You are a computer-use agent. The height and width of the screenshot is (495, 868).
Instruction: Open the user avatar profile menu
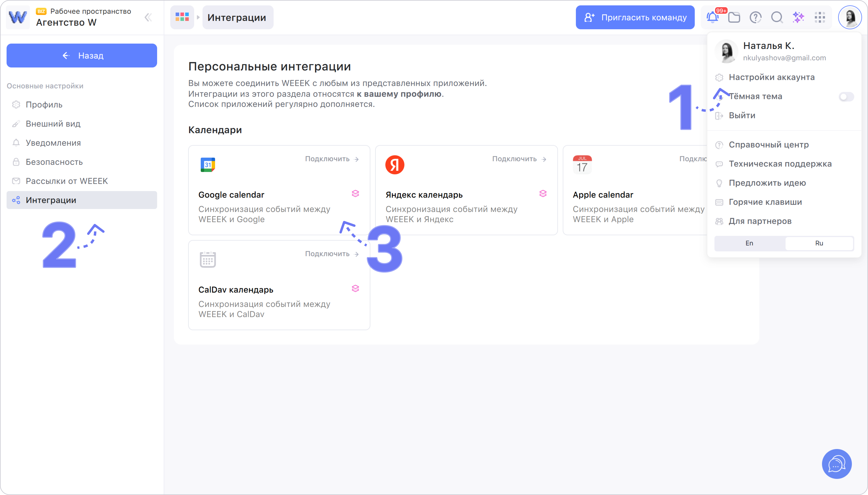850,17
